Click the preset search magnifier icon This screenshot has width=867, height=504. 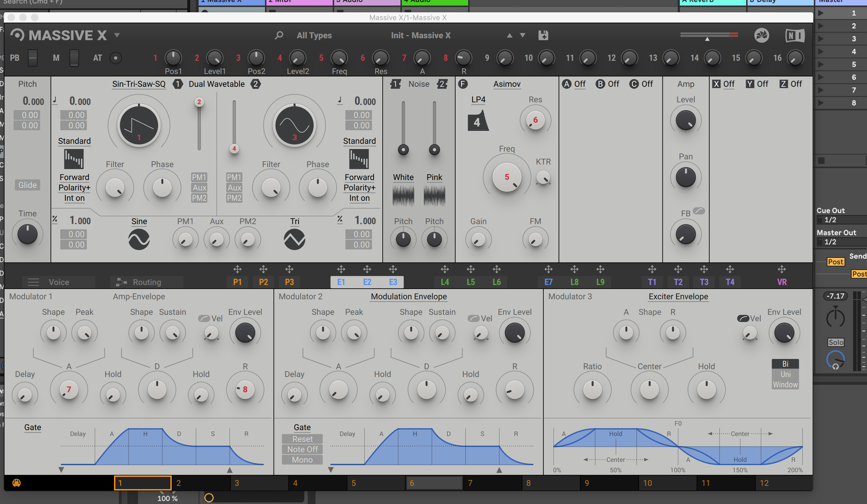click(279, 35)
